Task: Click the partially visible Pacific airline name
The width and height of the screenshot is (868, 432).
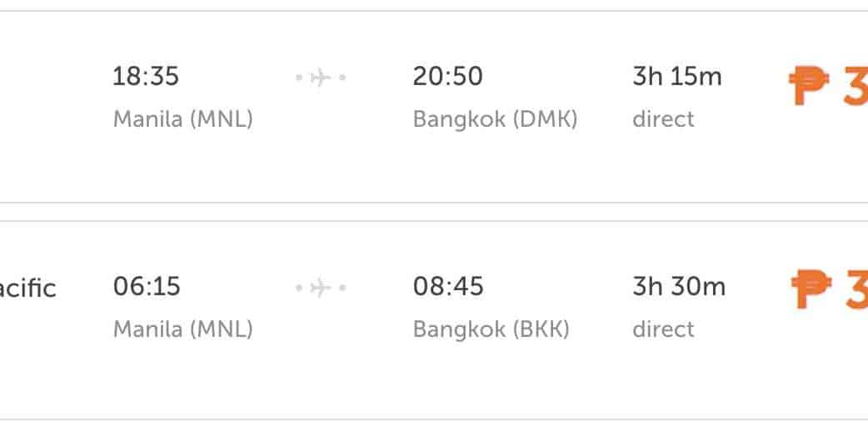Action: [x=27, y=289]
